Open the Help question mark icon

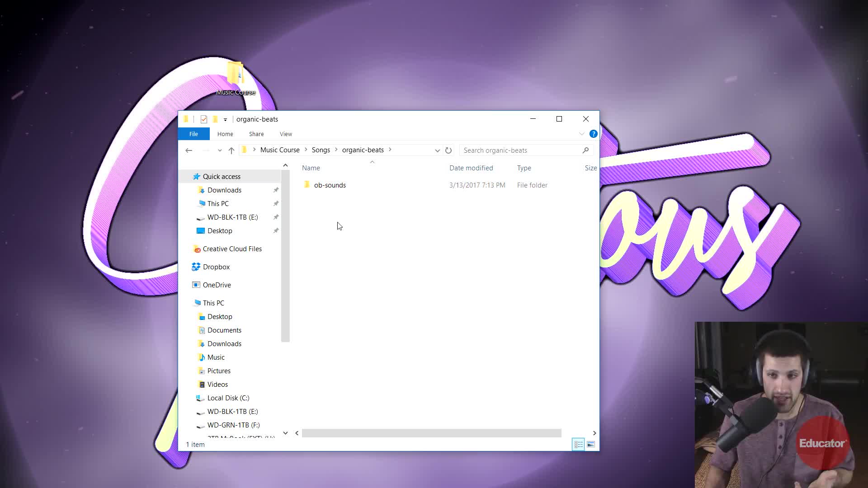pyautogui.click(x=593, y=134)
